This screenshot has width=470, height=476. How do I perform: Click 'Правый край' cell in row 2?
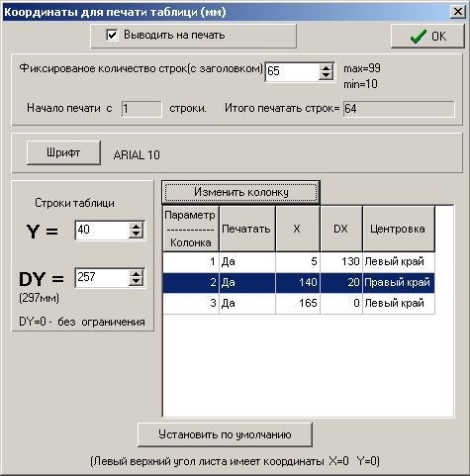pos(399,283)
